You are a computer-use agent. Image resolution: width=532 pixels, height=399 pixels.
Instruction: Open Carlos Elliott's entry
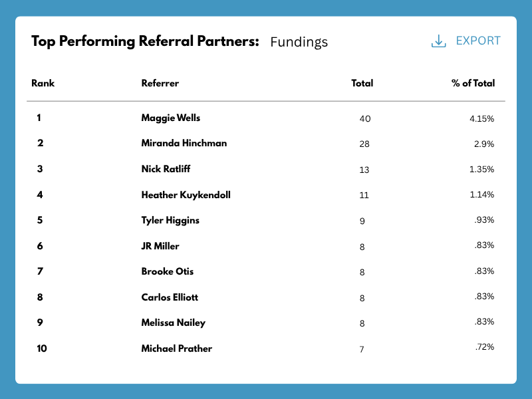(x=170, y=297)
